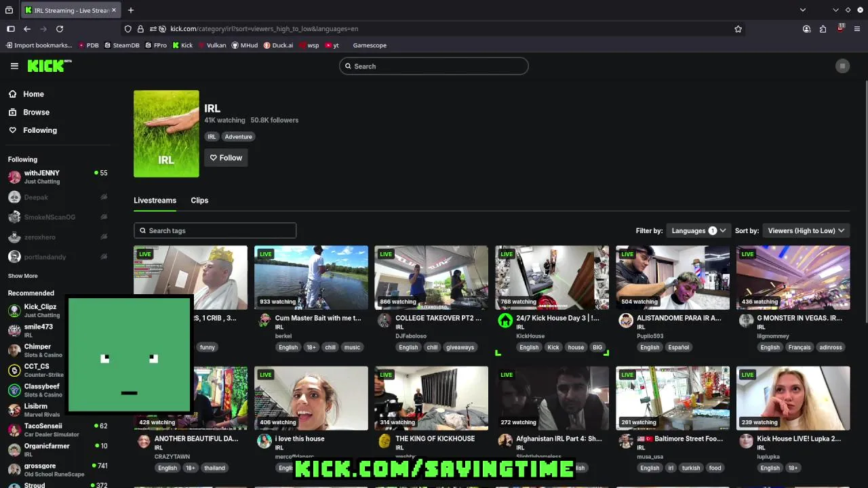The width and height of the screenshot is (868, 488).
Task: Click the 'adinross' tag on G MONSTER stream
Action: pyautogui.click(x=831, y=347)
